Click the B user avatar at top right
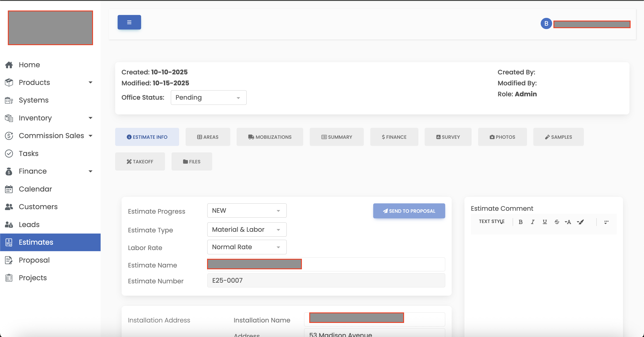The height and width of the screenshot is (337, 644). 546,23
